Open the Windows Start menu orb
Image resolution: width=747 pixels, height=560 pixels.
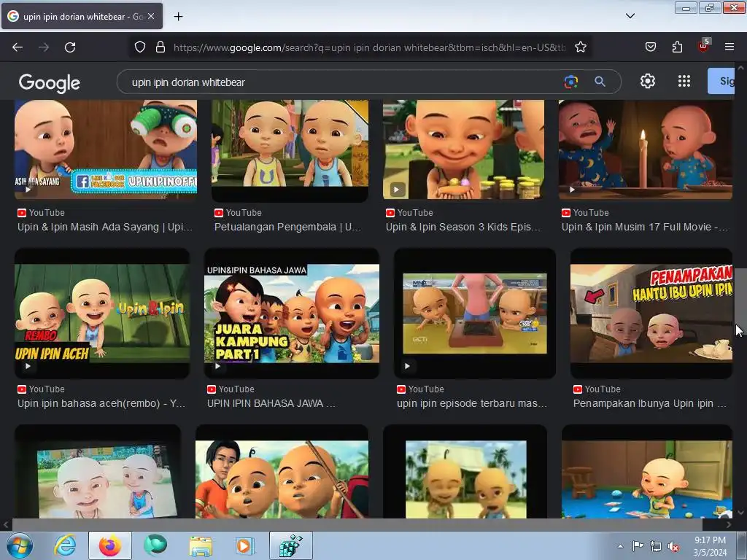tap(20, 545)
